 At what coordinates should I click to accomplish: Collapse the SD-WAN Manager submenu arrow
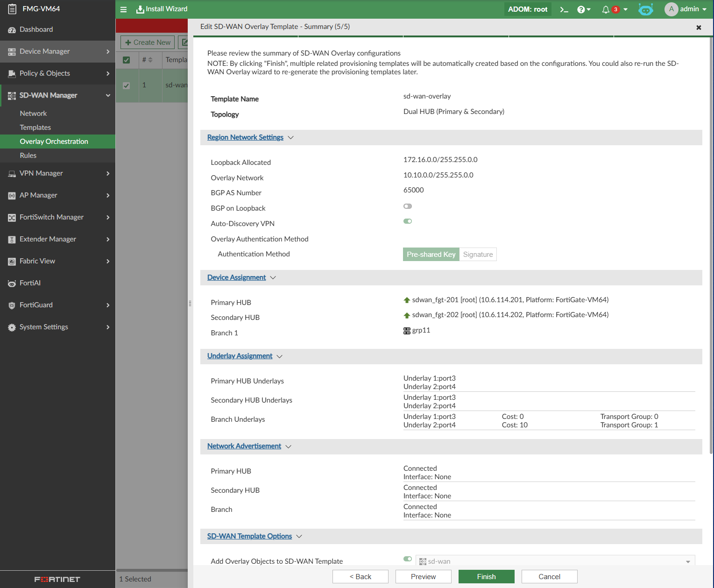point(108,95)
